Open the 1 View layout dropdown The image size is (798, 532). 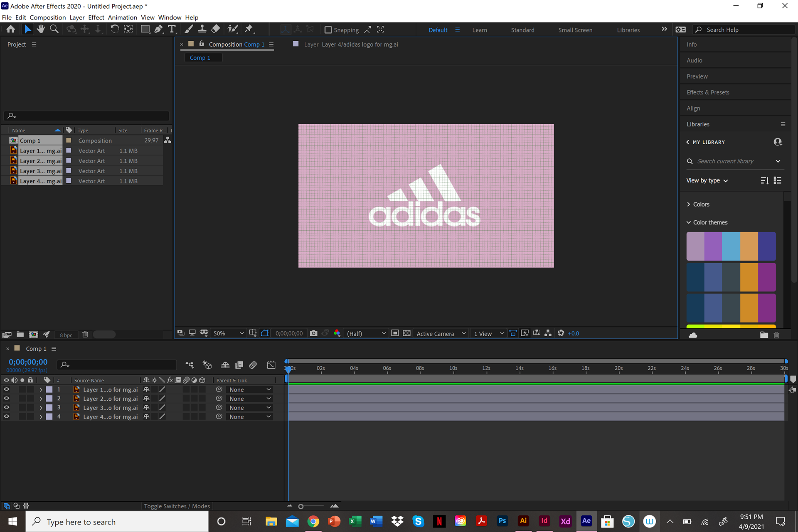coord(489,333)
